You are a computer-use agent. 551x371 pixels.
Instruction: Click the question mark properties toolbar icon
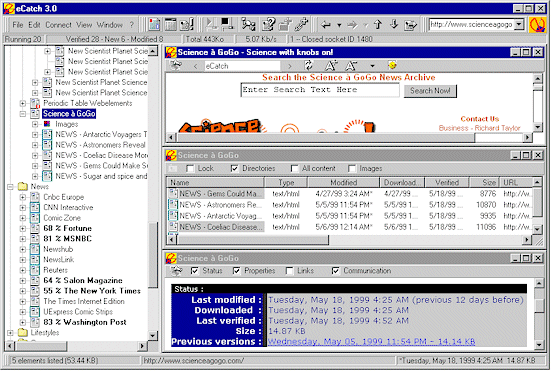coord(268,24)
